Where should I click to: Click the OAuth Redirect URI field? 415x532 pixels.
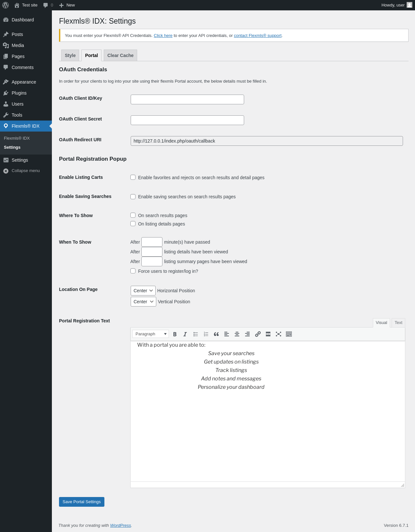(267, 141)
